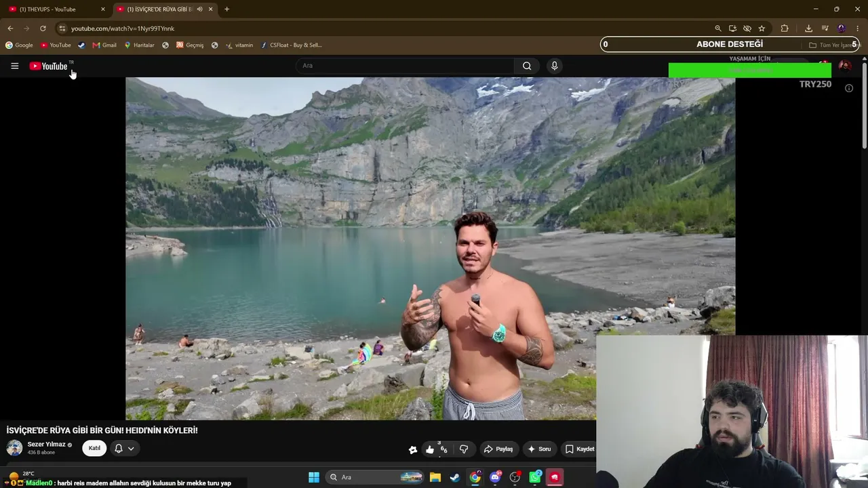The height and width of the screenshot is (488, 868).
Task: Open the YouTube account avatar menu
Action: (x=845, y=66)
